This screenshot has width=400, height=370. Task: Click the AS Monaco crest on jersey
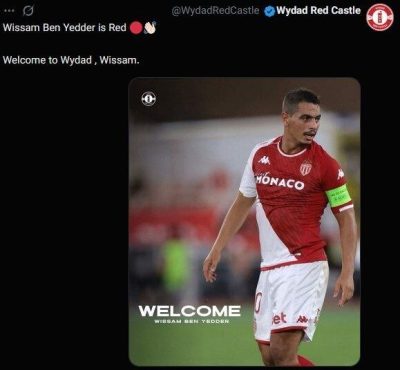click(x=305, y=168)
